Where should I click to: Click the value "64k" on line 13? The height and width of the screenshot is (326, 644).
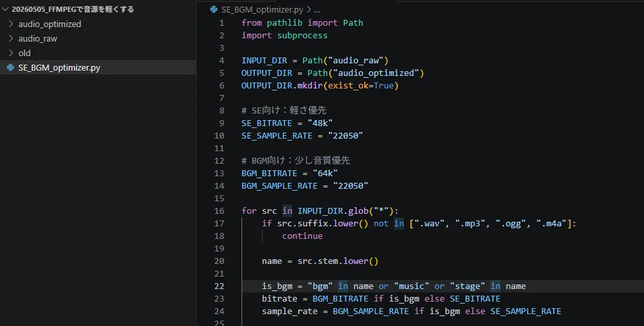click(325, 174)
